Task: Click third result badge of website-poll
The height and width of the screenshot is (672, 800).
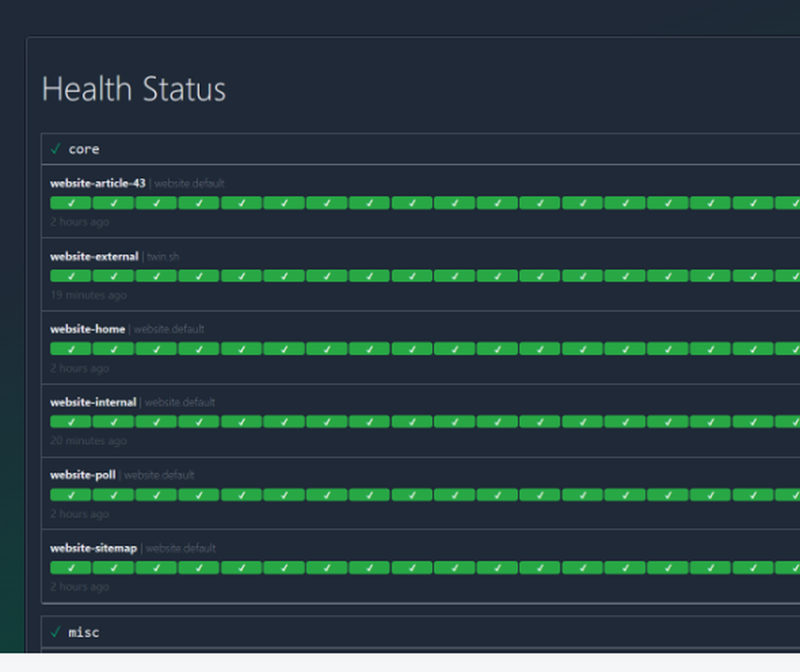Action: coord(156,494)
